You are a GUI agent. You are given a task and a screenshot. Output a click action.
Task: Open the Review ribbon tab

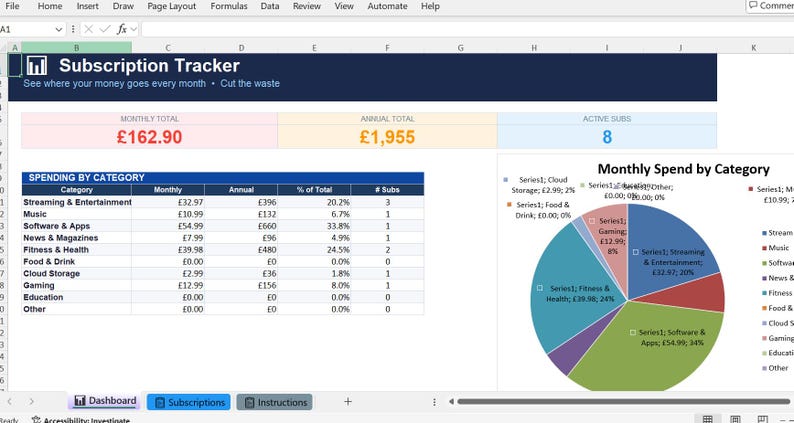[307, 6]
